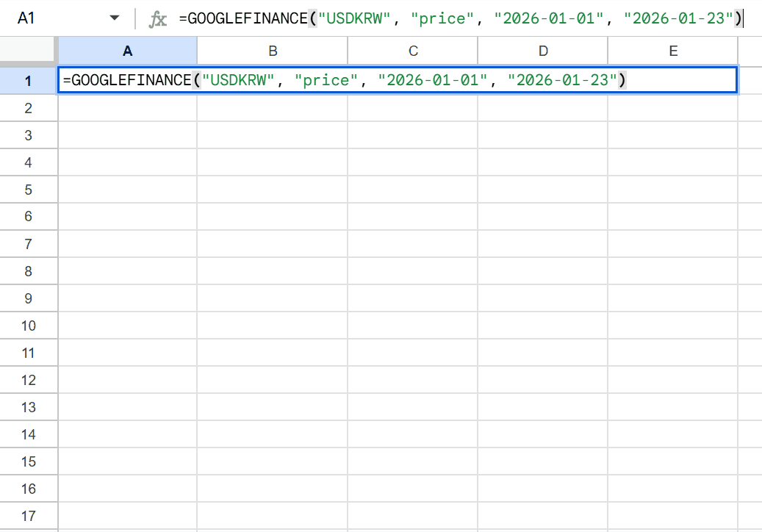Screen dimensions: 762x532
Task: Click the Name box showing A1
Action: point(44,18)
